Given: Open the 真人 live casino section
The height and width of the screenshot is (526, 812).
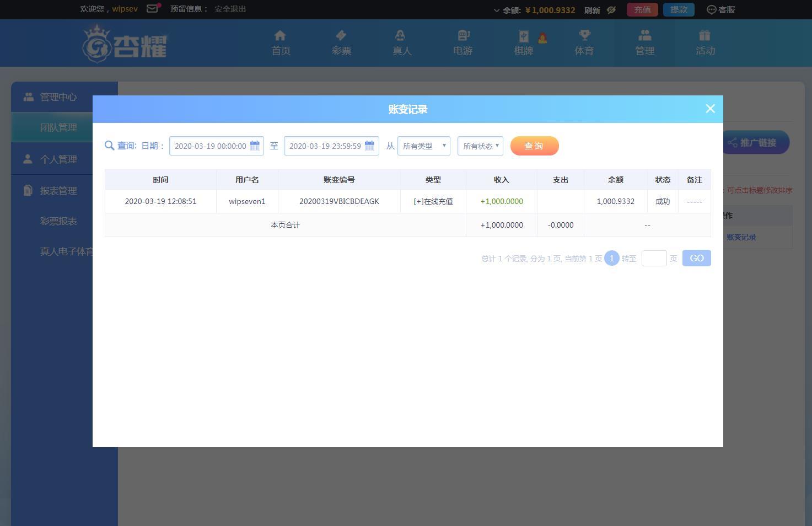Looking at the screenshot, I should pos(402,43).
